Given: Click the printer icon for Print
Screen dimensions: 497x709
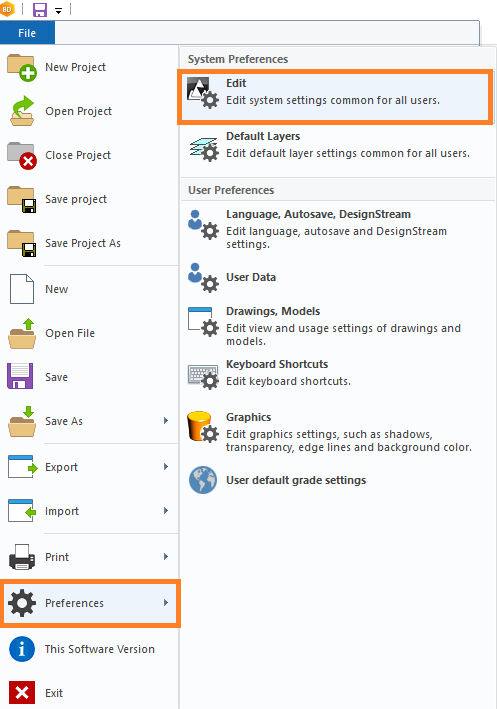Looking at the screenshot, I should point(22,557).
